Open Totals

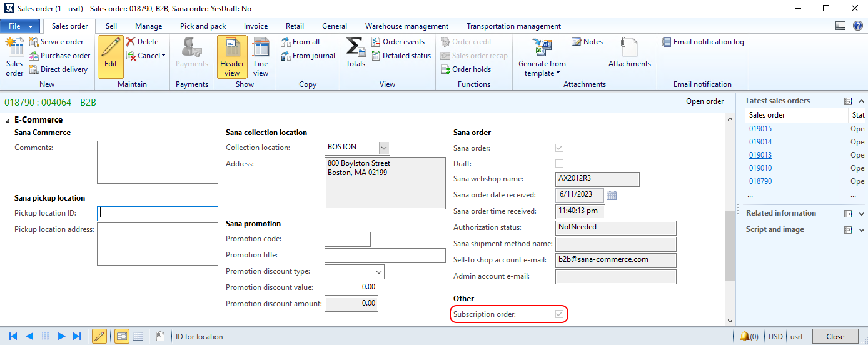click(x=355, y=52)
